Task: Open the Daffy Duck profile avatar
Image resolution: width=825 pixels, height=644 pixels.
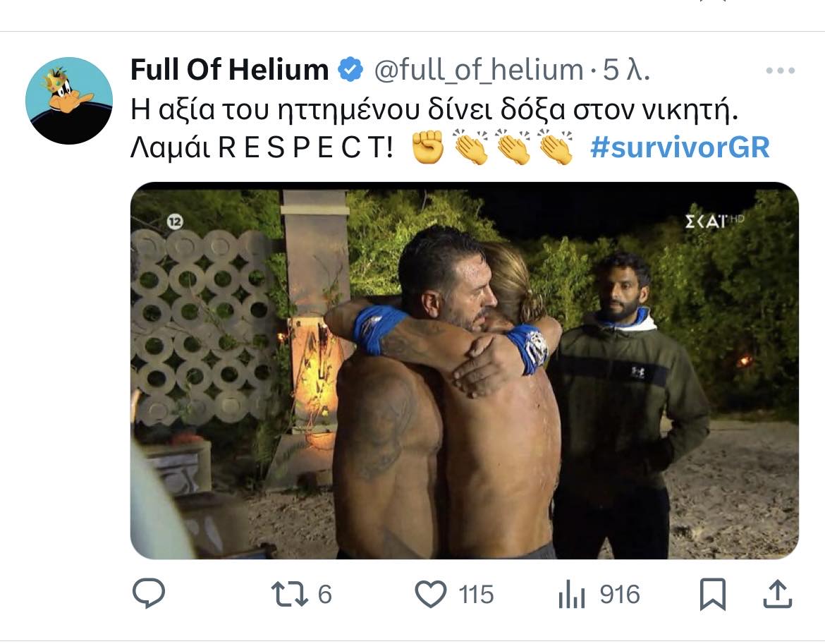Action: click(69, 100)
